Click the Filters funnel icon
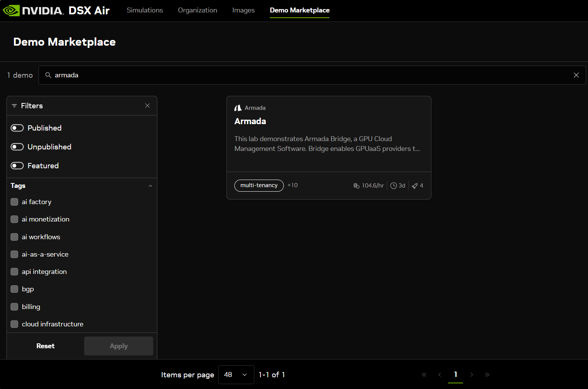 (x=14, y=106)
